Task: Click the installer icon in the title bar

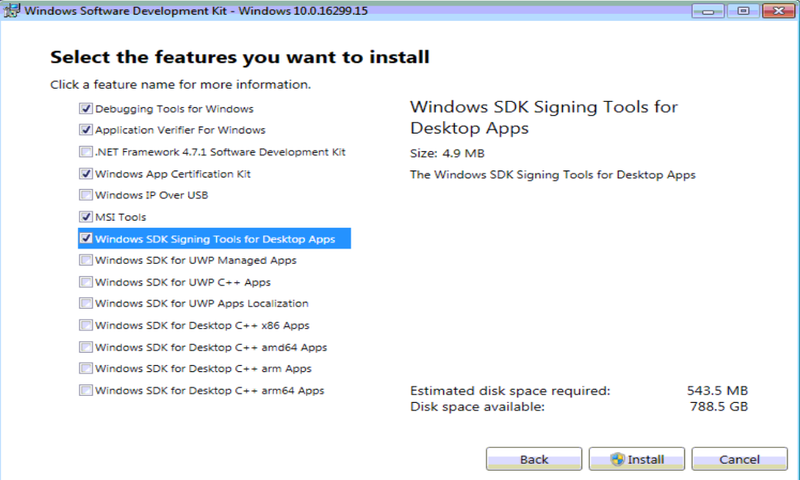Action: (x=12, y=10)
